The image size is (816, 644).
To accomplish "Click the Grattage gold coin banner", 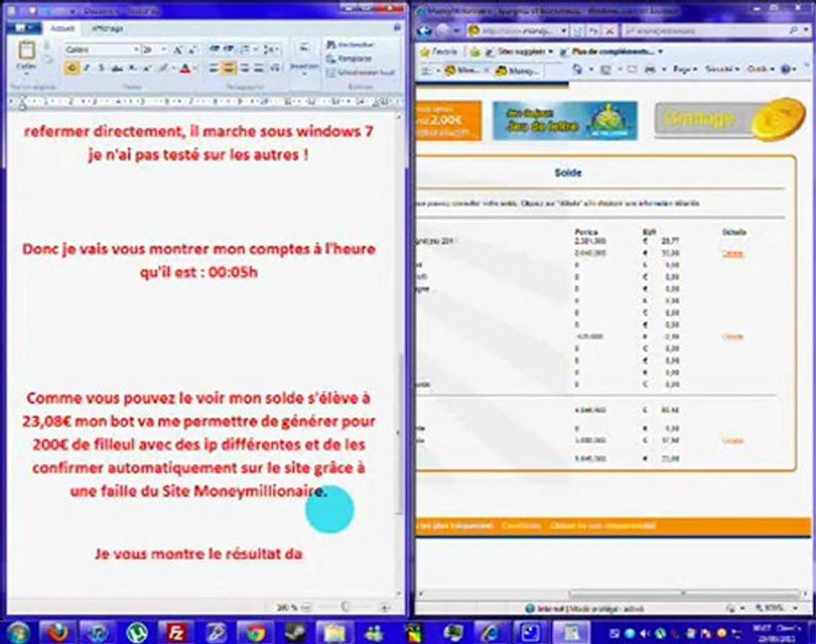I will click(728, 120).
